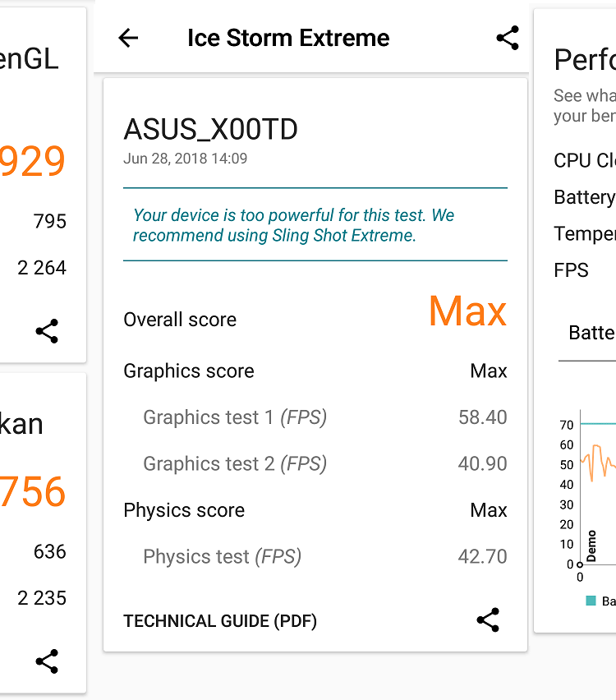
Task: Tap the Sling Shot Extreme recommendation message
Action: tap(294, 225)
